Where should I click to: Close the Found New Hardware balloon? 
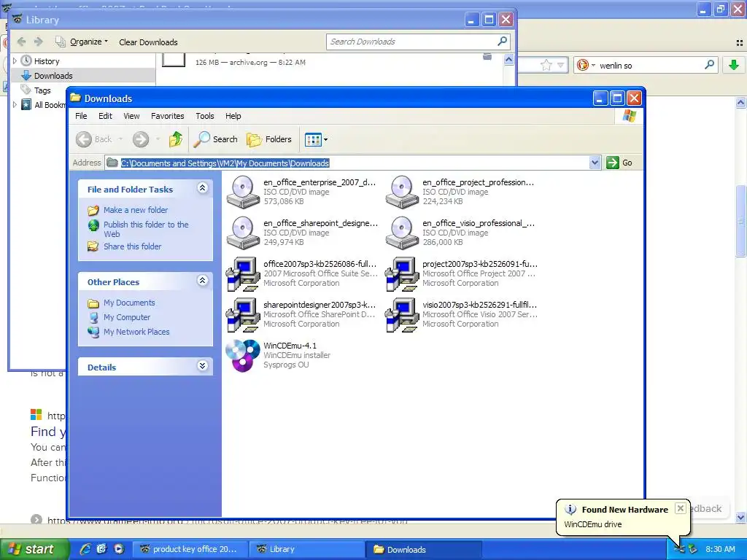pyautogui.click(x=681, y=508)
